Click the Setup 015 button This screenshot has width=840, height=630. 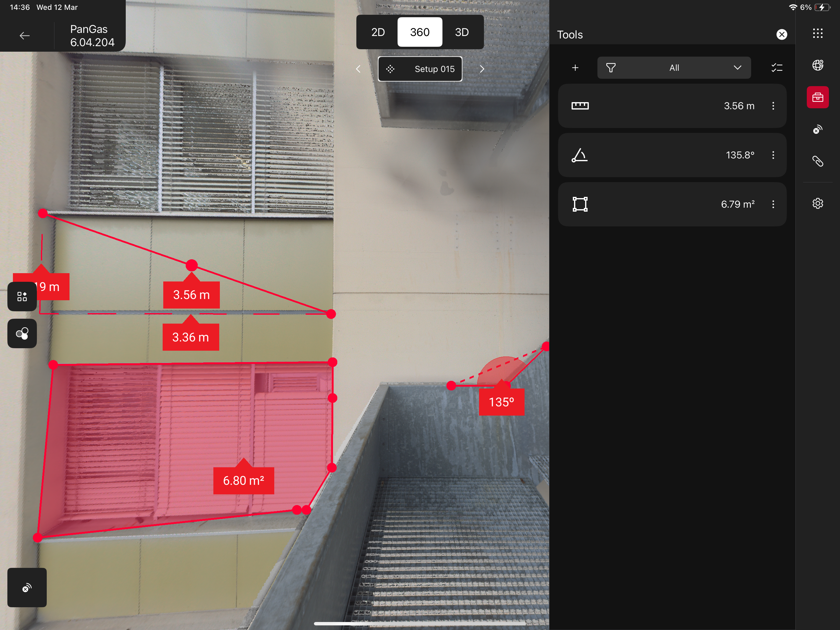click(420, 69)
